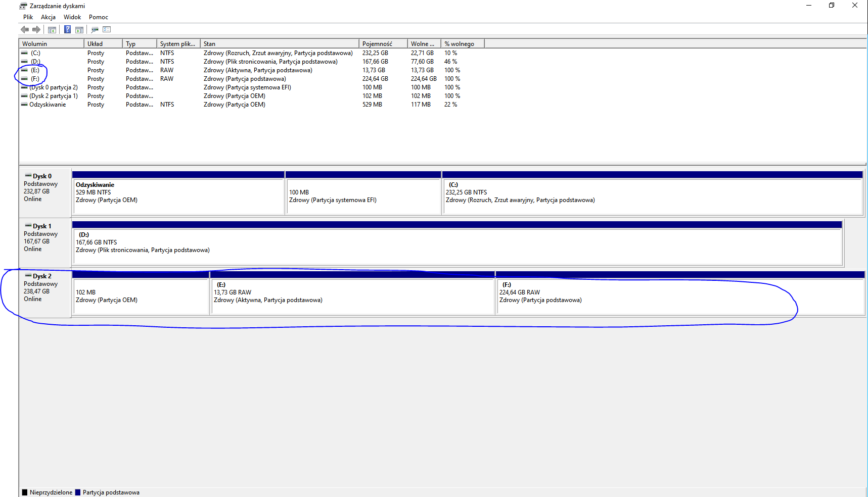Click the drive-with-magnifier toolbar icon
The width and height of the screenshot is (868, 497).
pyautogui.click(x=95, y=30)
